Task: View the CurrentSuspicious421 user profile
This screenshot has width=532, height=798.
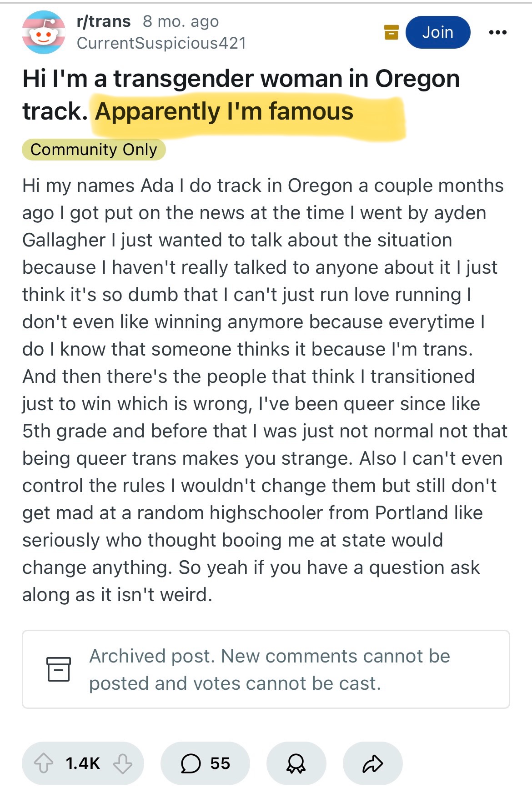Action: pyautogui.click(x=161, y=43)
